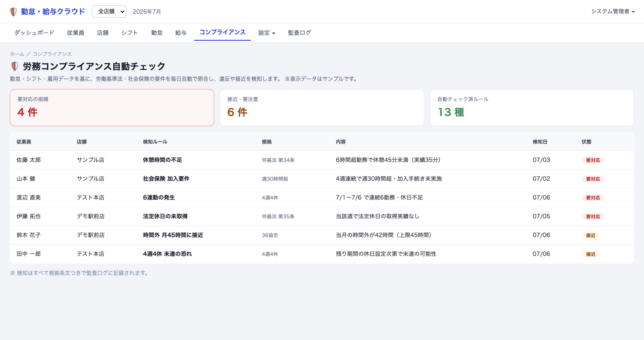
Task: Select employee 山本 健 in table
Action: click(x=26, y=178)
